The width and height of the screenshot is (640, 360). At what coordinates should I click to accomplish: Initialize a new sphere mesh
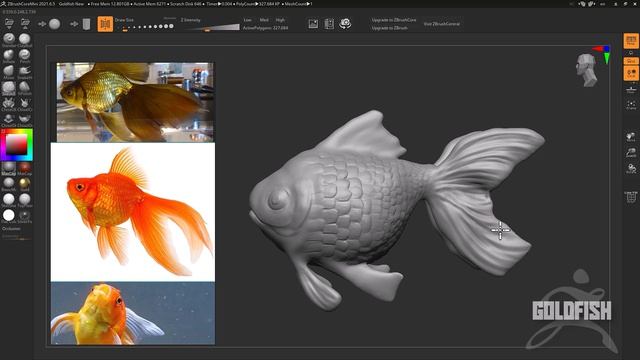55,24
